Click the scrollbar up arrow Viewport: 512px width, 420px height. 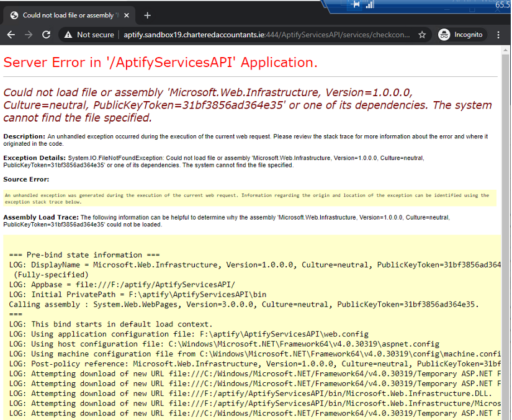pos(505,50)
